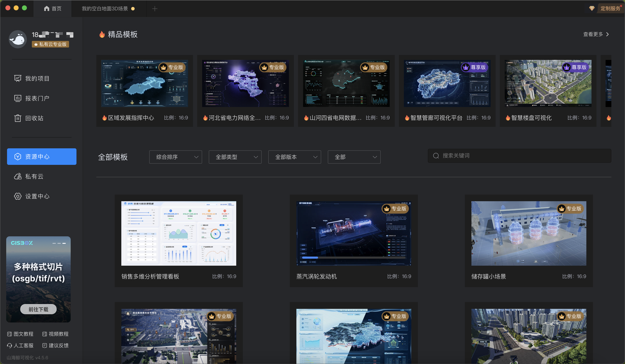This screenshot has width=625, height=364.
Task: Click 专业版 badge on 蒸汽涡轮发动机
Action: [x=395, y=208]
